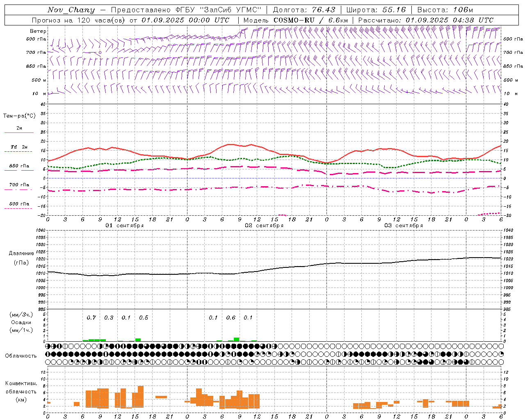Click the station name Nov_Chany
This screenshot has height=420, width=525.
click(71, 10)
